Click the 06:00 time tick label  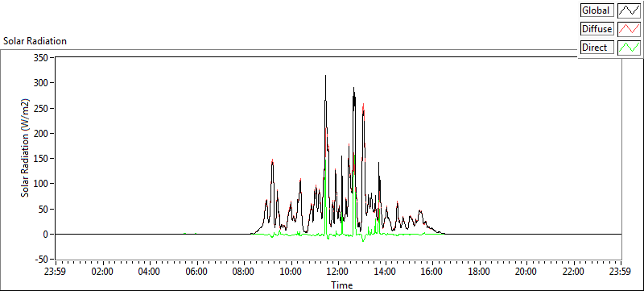click(196, 272)
